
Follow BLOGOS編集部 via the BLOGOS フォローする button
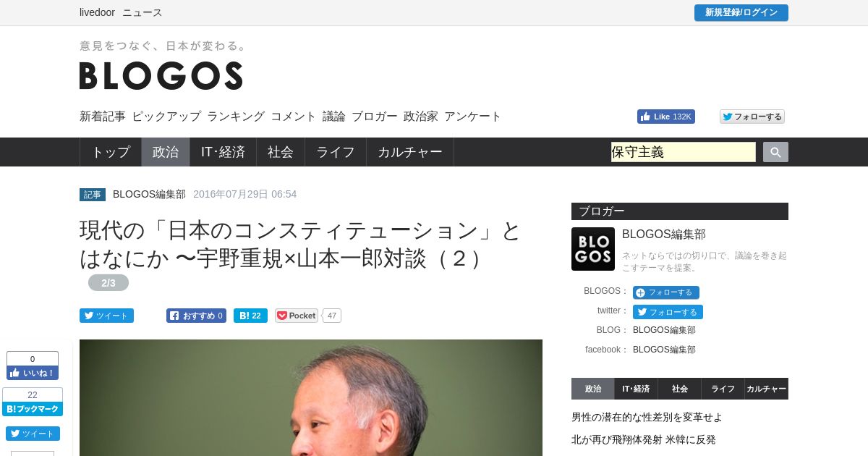(x=665, y=292)
